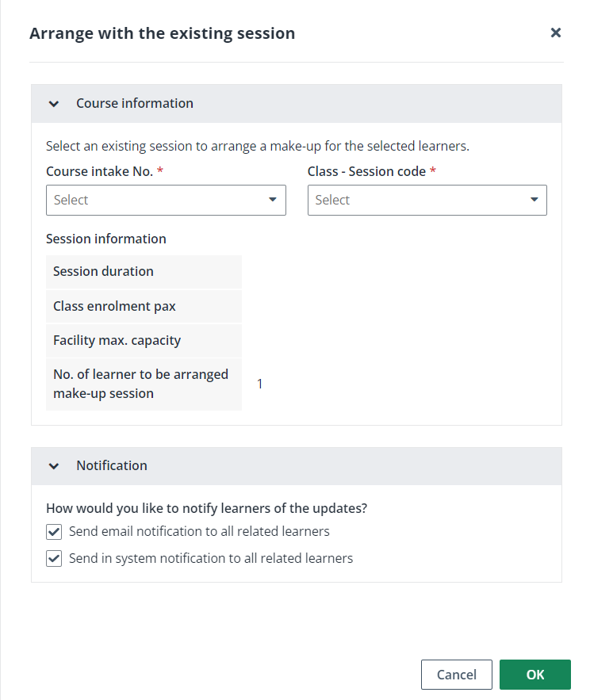Click the chevron icon beside Notification
The height and width of the screenshot is (700, 590).
point(53,465)
